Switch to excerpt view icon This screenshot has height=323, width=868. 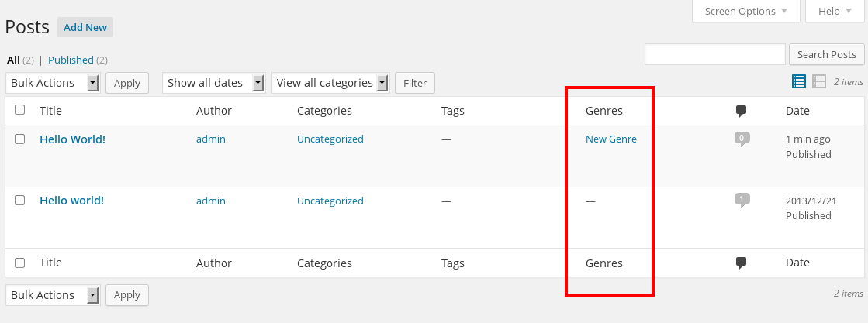point(818,82)
